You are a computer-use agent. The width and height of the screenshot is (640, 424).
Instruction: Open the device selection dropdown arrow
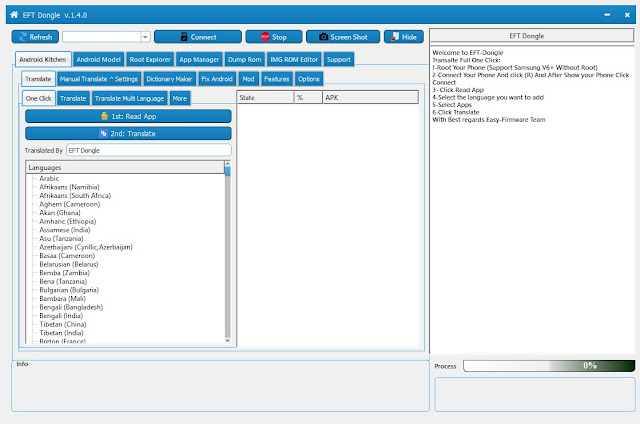coord(145,37)
